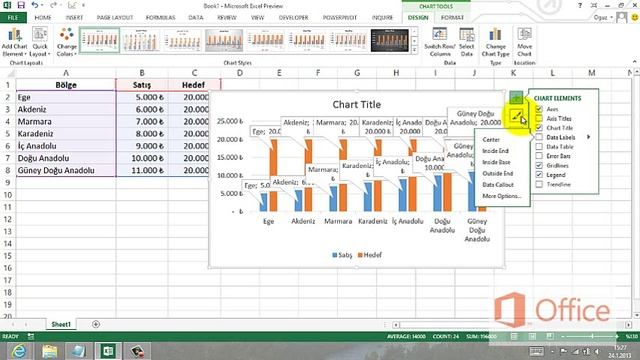
Task: Open Change Colors dropdown
Action: [x=67, y=42]
